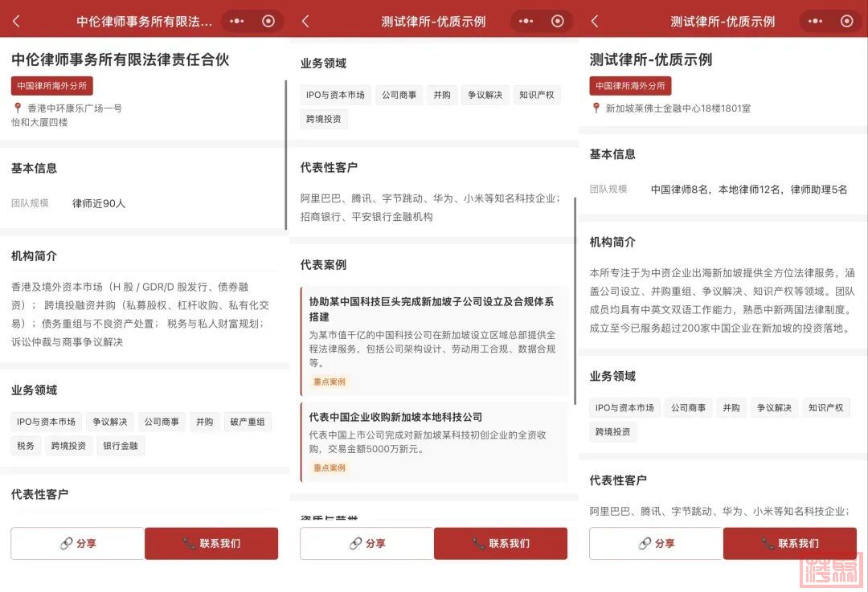
Task: Open three-dot menu in leftmost screen header
Action: [236, 22]
